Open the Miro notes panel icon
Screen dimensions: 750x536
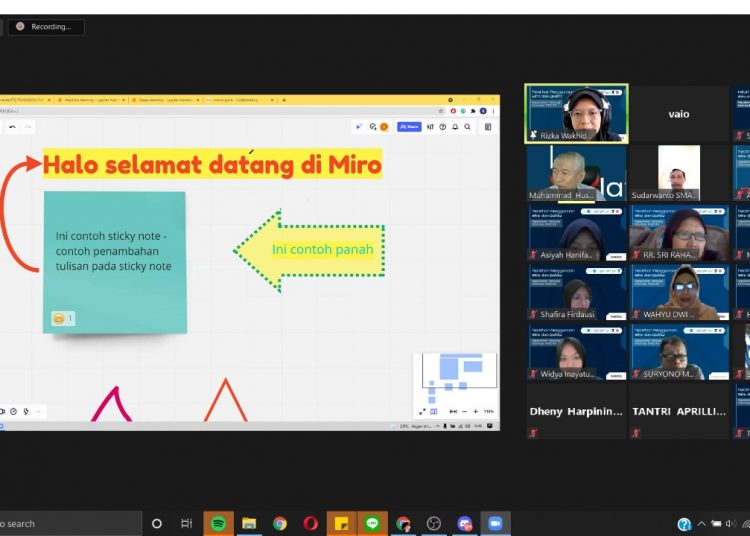488,127
